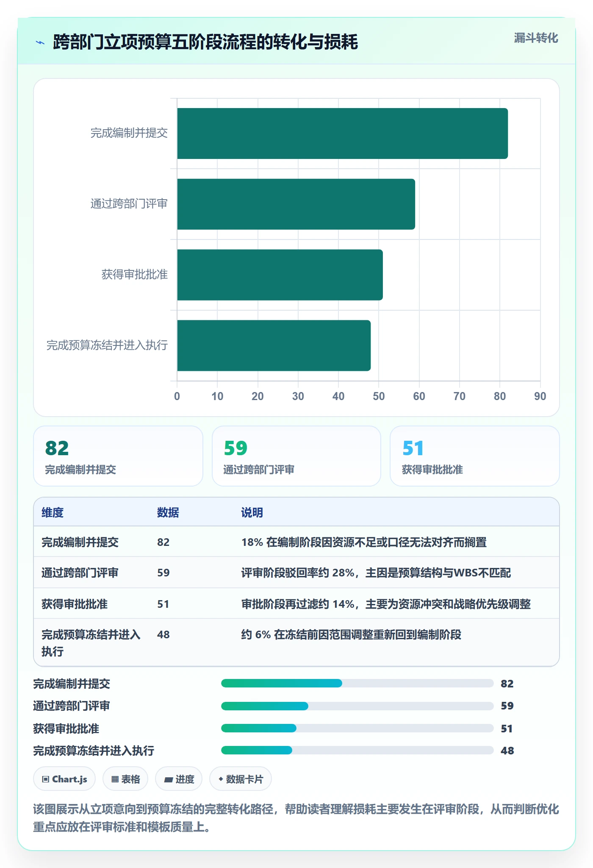Click the progress bar for 获得审批批准
Viewport: 593px width, 868px height.
[357, 728]
